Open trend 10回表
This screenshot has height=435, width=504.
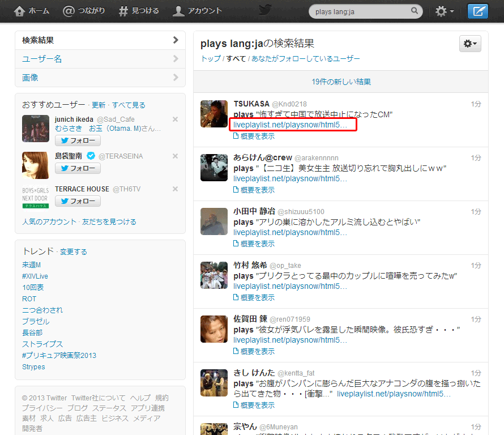(x=33, y=287)
